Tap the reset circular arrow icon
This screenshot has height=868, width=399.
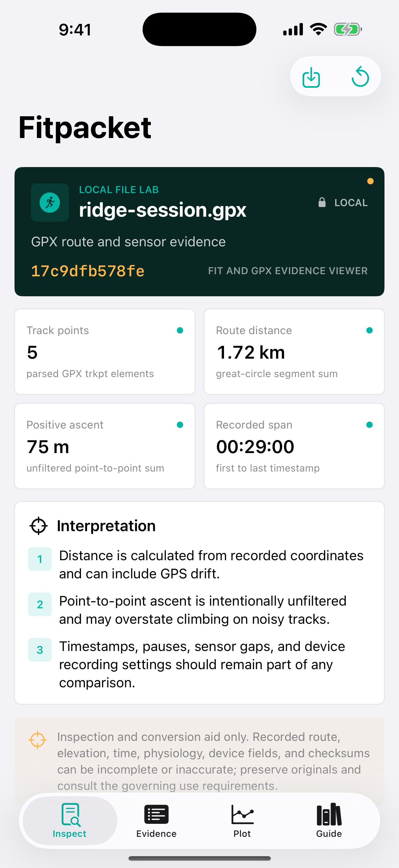pyautogui.click(x=360, y=77)
